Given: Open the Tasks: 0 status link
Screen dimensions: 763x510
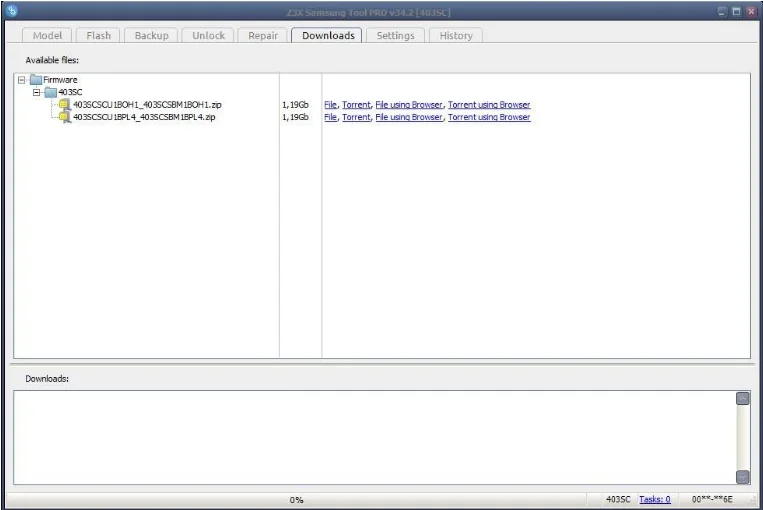Looking at the screenshot, I should click(x=654, y=499).
